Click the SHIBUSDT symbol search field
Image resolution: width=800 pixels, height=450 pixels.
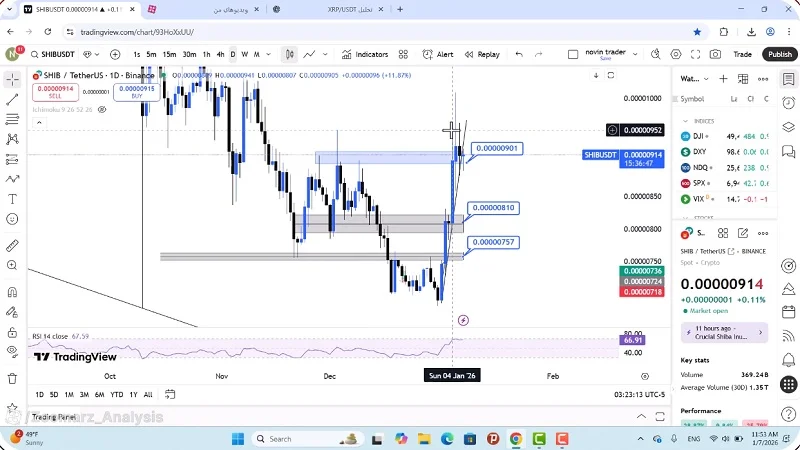tap(54, 54)
